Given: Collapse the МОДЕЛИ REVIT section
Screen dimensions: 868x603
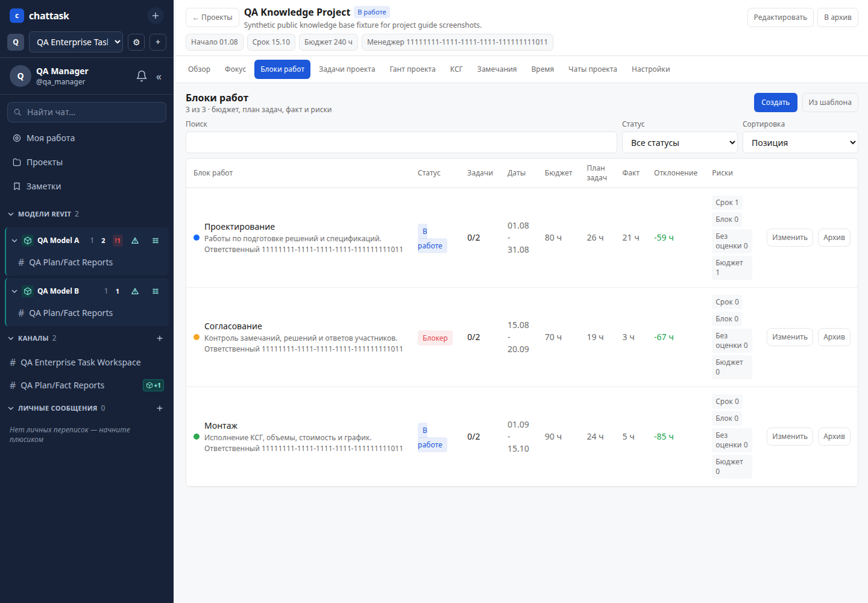Looking at the screenshot, I should tap(11, 214).
